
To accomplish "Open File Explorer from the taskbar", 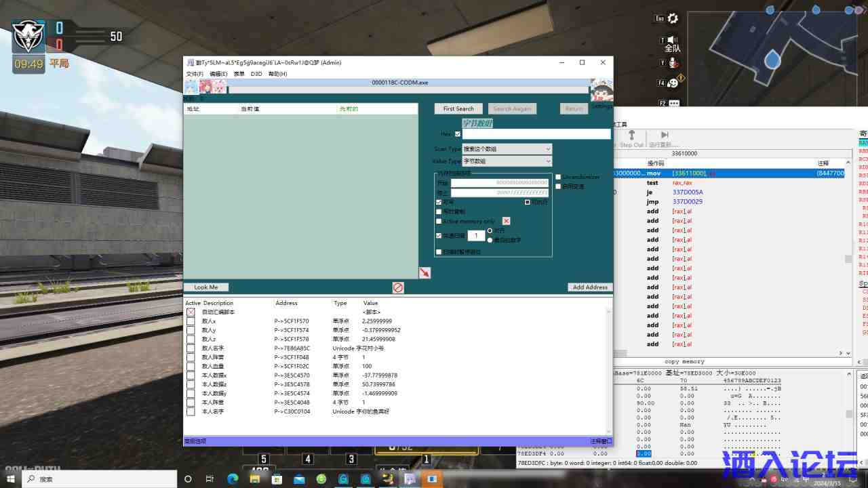I will 254,479.
